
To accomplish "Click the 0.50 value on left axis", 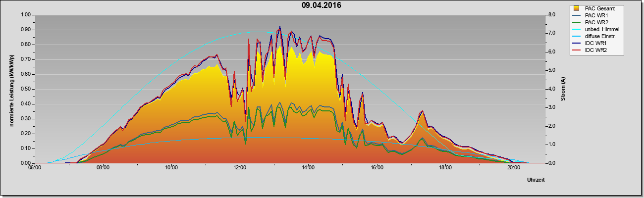I will (26, 89).
